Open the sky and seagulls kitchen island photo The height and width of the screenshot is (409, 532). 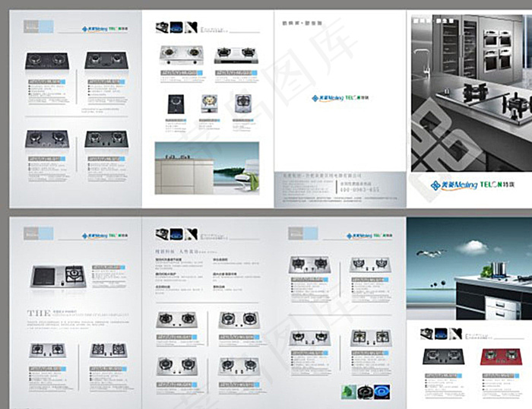click(x=469, y=268)
